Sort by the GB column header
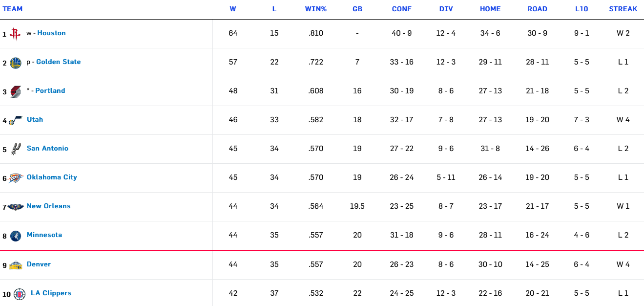The width and height of the screenshot is (644, 306). [x=357, y=9]
